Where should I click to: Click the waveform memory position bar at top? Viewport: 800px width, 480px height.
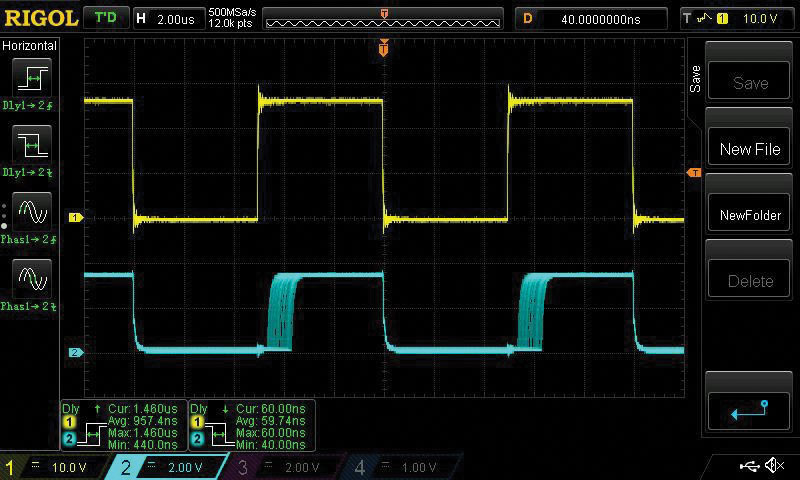385,18
